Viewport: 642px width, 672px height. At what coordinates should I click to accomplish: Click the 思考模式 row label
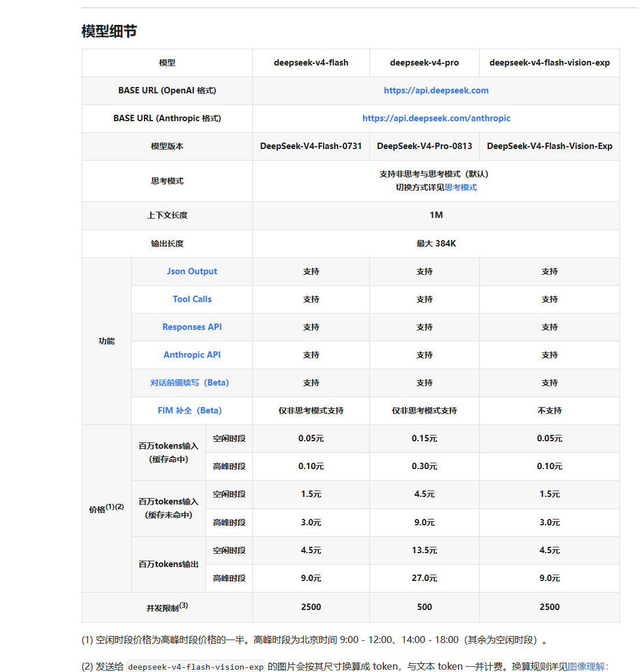167,181
